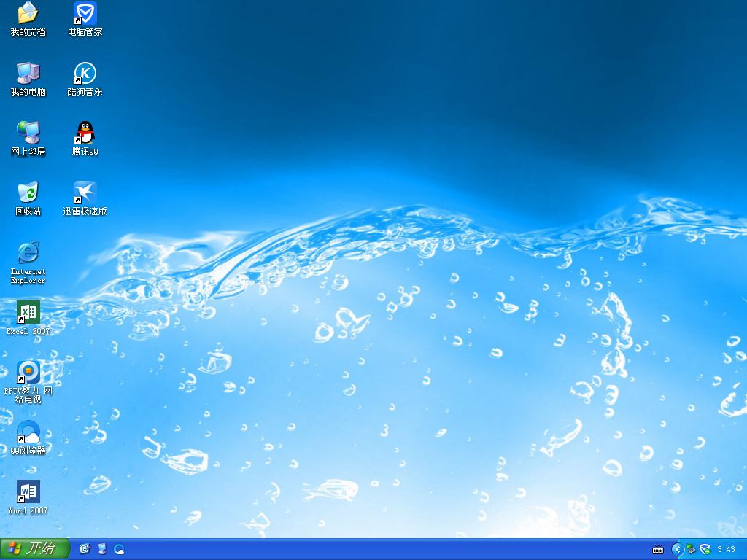Click the clock showing 3:43
This screenshot has height=560, width=747.
pos(727,550)
